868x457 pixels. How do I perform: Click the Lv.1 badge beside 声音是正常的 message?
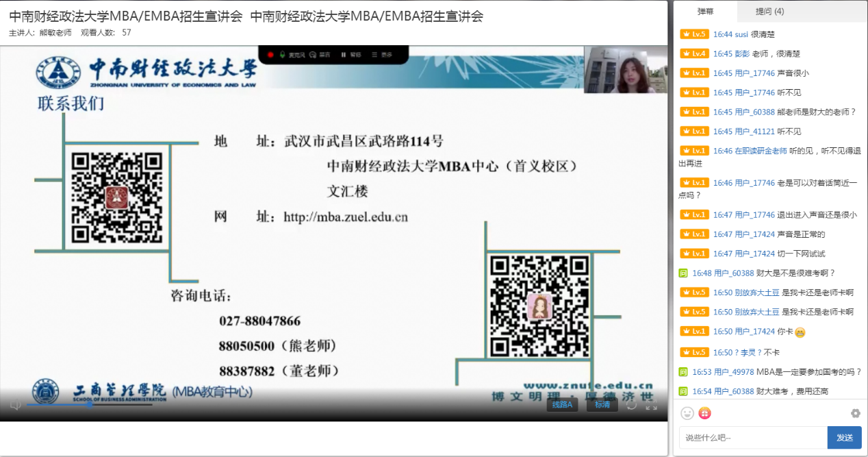coord(693,234)
